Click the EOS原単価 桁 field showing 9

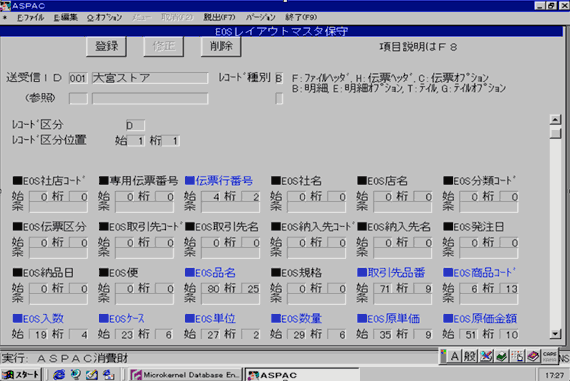tap(423, 334)
